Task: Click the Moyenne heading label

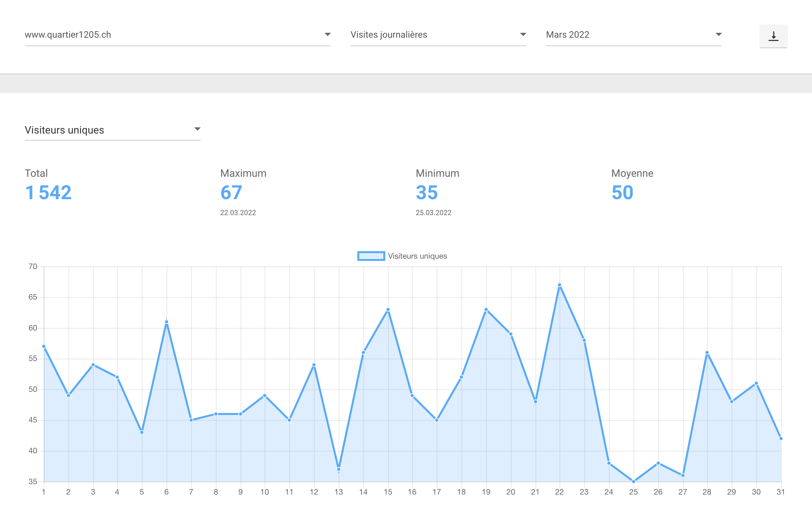Action: click(x=632, y=173)
